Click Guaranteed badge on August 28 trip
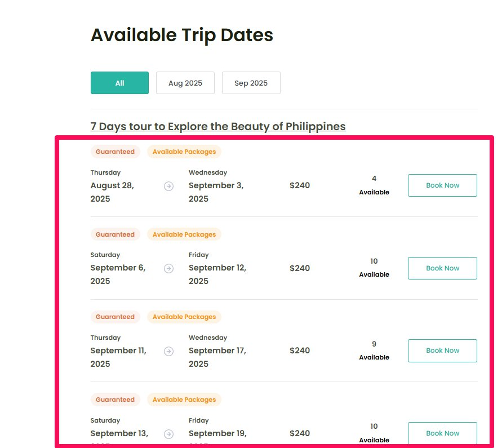502x448 pixels. (115, 152)
